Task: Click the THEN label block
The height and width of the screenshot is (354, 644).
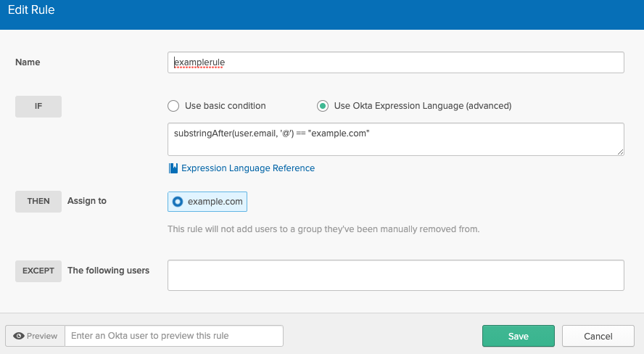Action: pyautogui.click(x=38, y=201)
